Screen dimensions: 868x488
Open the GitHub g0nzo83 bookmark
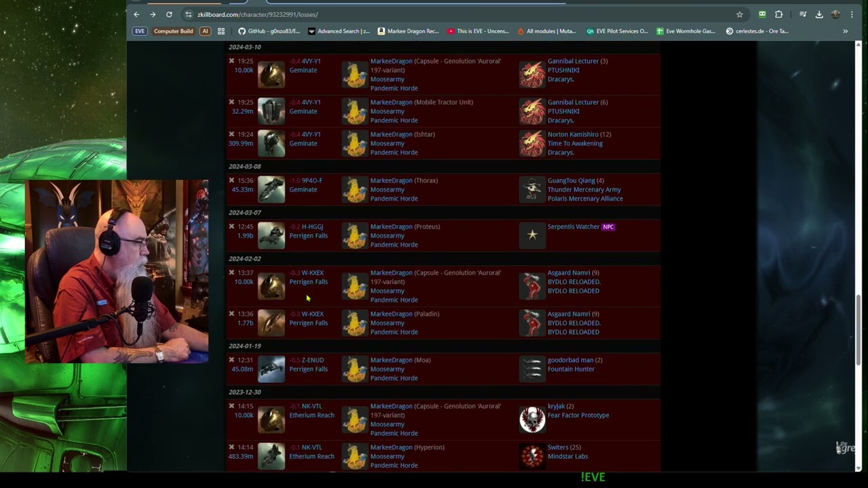pos(269,31)
